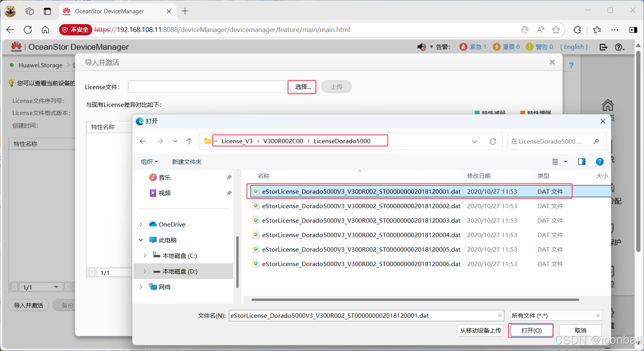
Task: Refresh the browser page
Action: [x=28, y=30]
